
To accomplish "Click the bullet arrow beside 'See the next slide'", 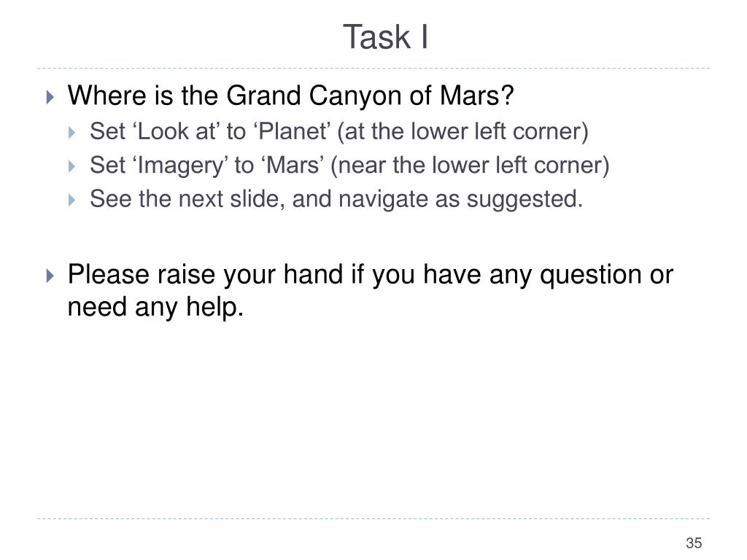I will (72, 200).
